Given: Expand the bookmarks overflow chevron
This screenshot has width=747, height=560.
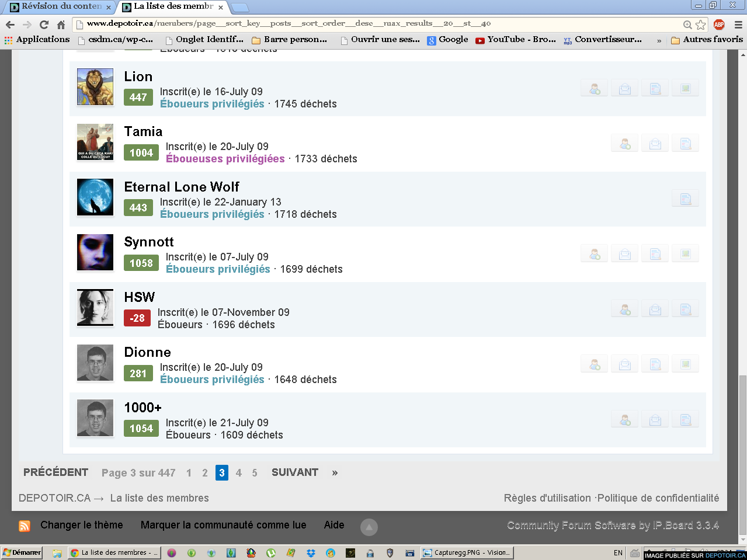Looking at the screenshot, I should coord(659,40).
